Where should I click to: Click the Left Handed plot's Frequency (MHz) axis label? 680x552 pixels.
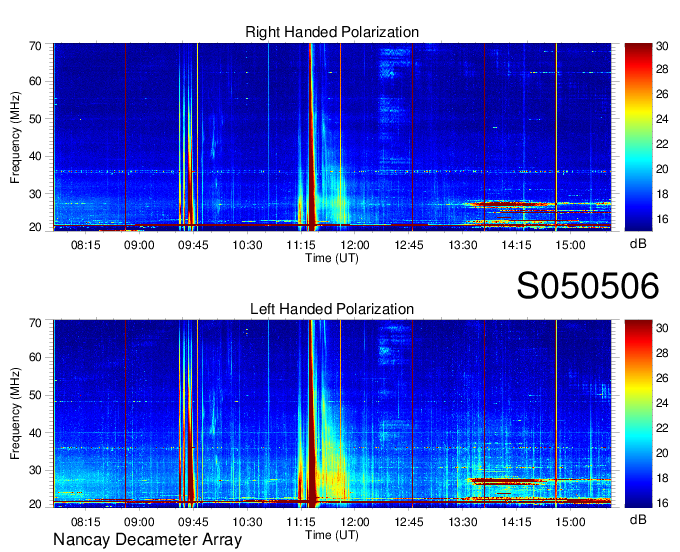point(15,414)
